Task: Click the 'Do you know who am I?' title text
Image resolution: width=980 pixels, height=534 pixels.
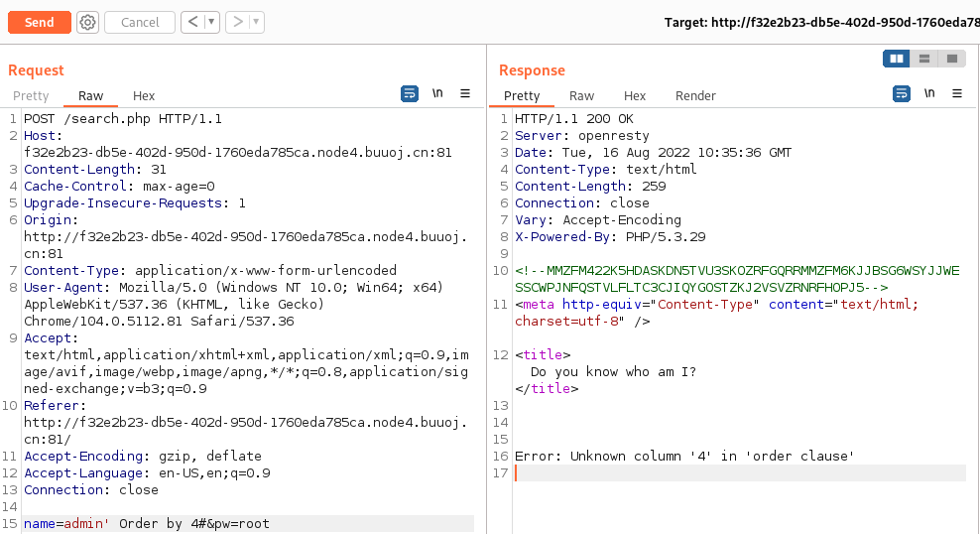Action: (x=613, y=372)
